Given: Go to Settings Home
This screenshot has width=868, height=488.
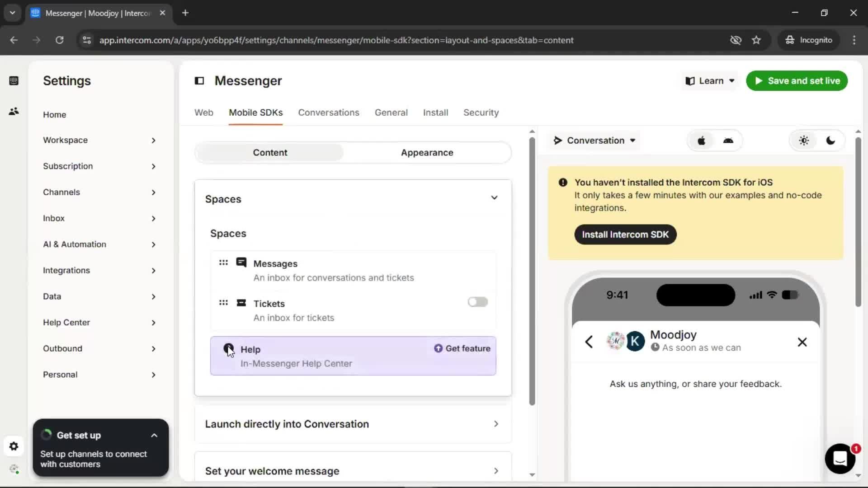Looking at the screenshot, I should click(x=55, y=115).
